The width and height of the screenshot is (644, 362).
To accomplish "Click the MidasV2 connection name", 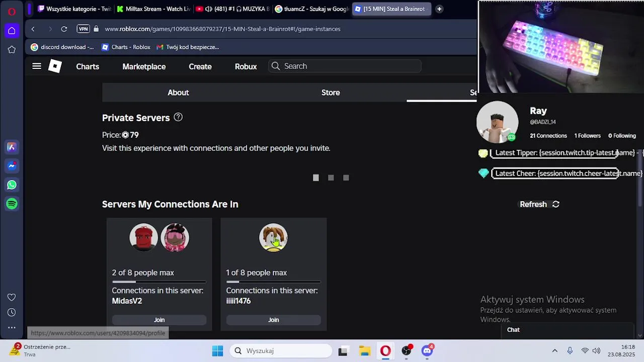I will coord(127,301).
